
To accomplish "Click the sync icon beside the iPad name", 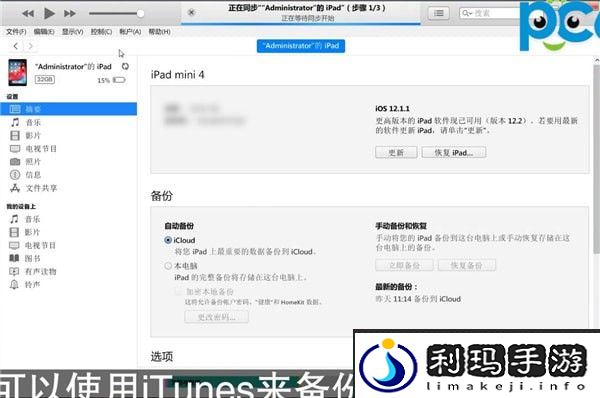I will (125, 66).
